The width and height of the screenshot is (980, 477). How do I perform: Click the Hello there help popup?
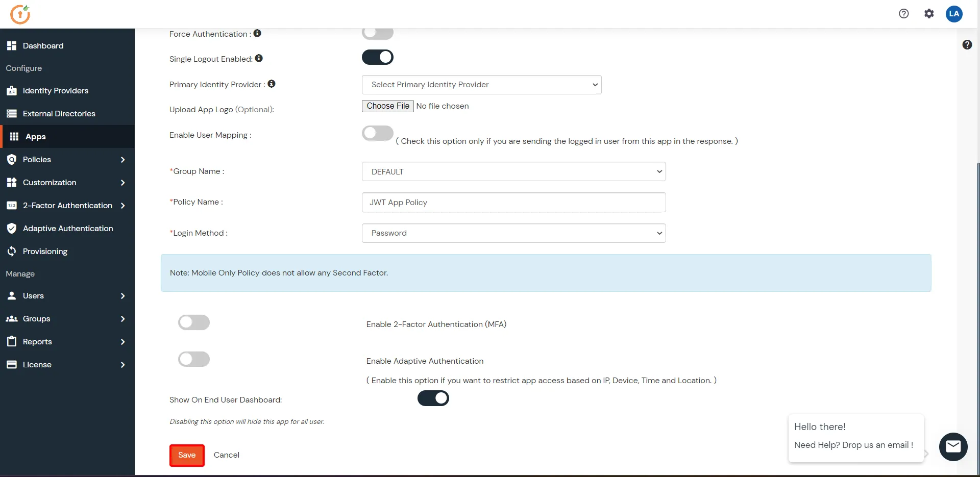(856, 438)
